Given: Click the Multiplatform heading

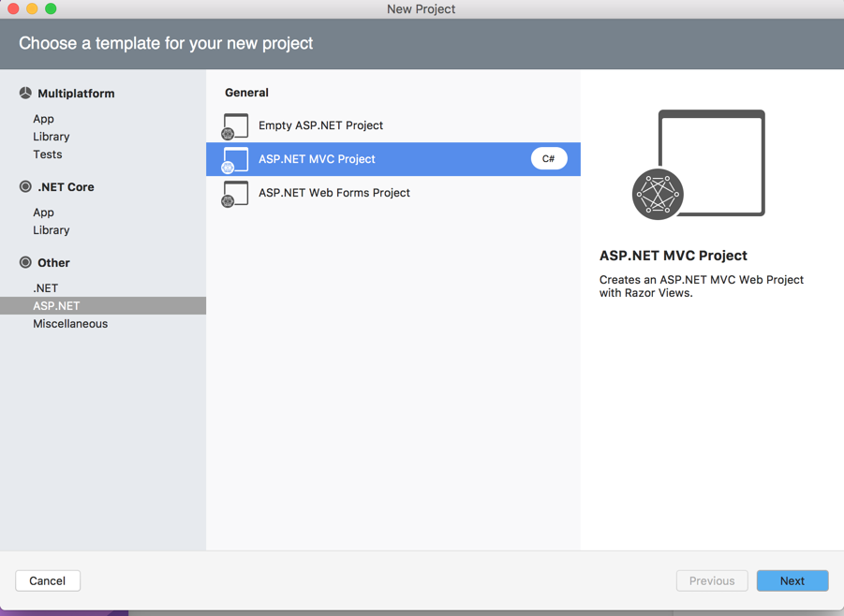Looking at the screenshot, I should (x=76, y=94).
